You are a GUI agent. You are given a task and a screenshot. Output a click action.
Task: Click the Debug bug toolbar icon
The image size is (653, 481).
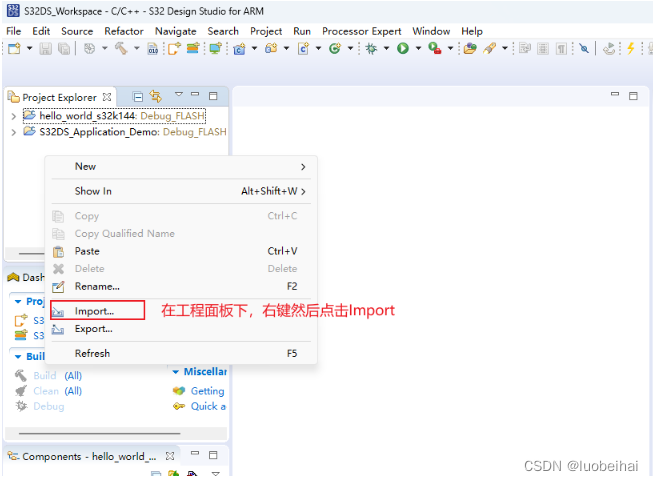(x=371, y=48)
